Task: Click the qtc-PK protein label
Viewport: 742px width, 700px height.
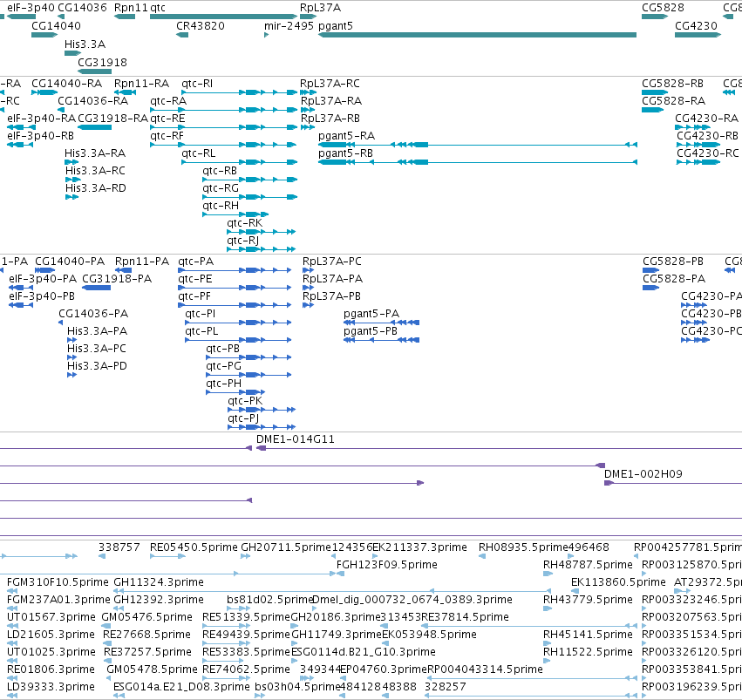Action: click(245, 401)
